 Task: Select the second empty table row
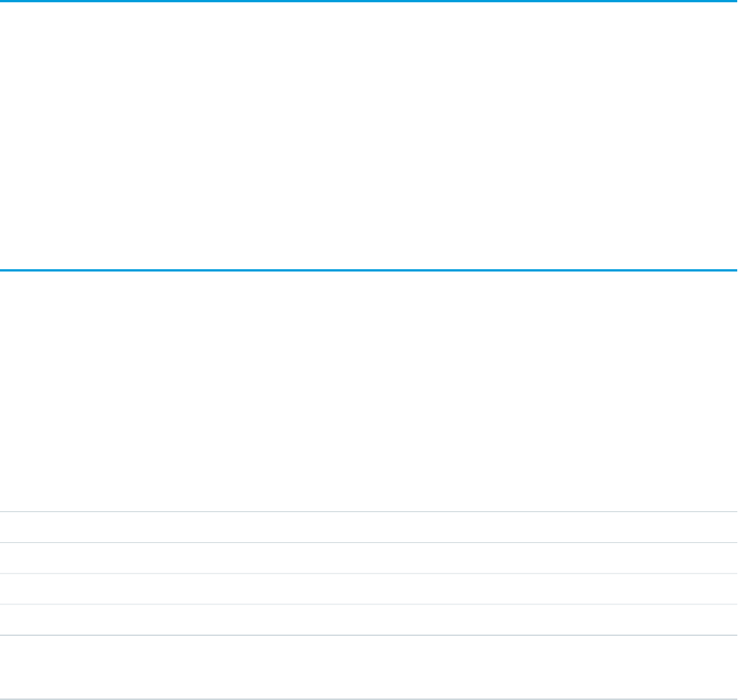click(x=369, y=558)
